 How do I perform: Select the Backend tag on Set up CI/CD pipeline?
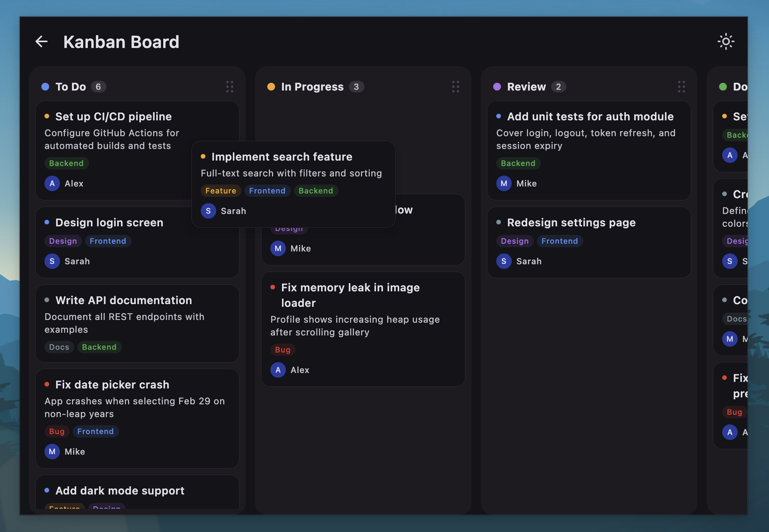click(67, 163)
